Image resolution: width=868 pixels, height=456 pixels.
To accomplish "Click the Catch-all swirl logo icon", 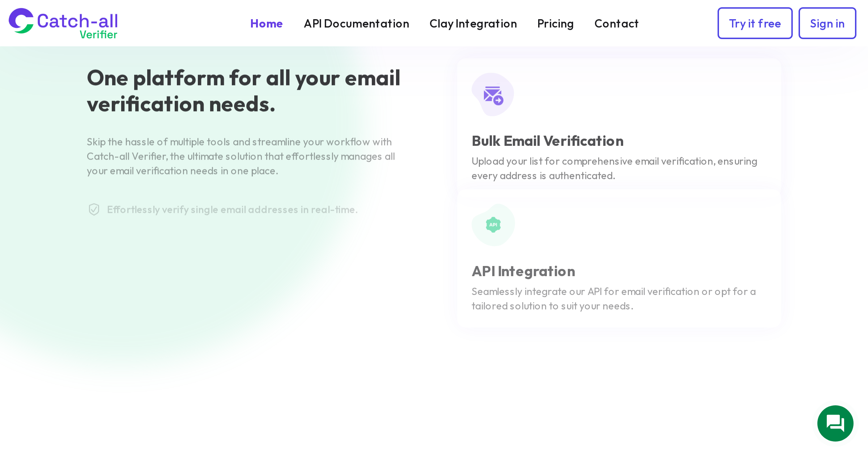I will click(21, 21).
